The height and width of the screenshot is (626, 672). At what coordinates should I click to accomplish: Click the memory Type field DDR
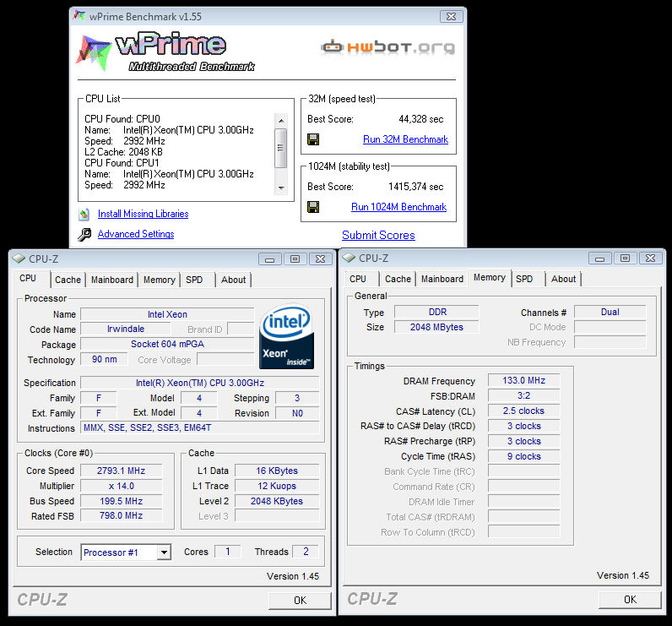click(436, 312)
